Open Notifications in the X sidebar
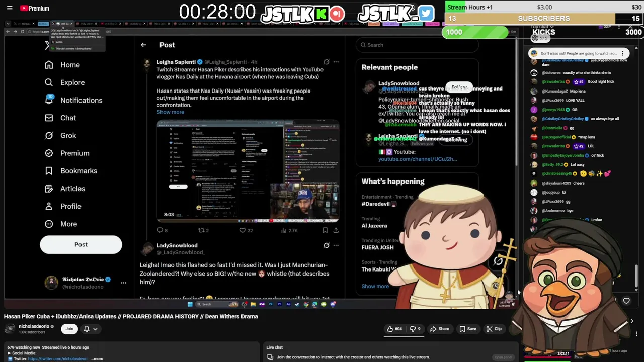 point(73,100)
